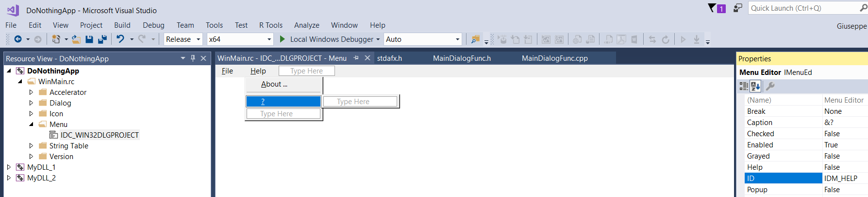
Task: Switch to the MainDialogFunc.cpp tab
Action: pos(555,58)
